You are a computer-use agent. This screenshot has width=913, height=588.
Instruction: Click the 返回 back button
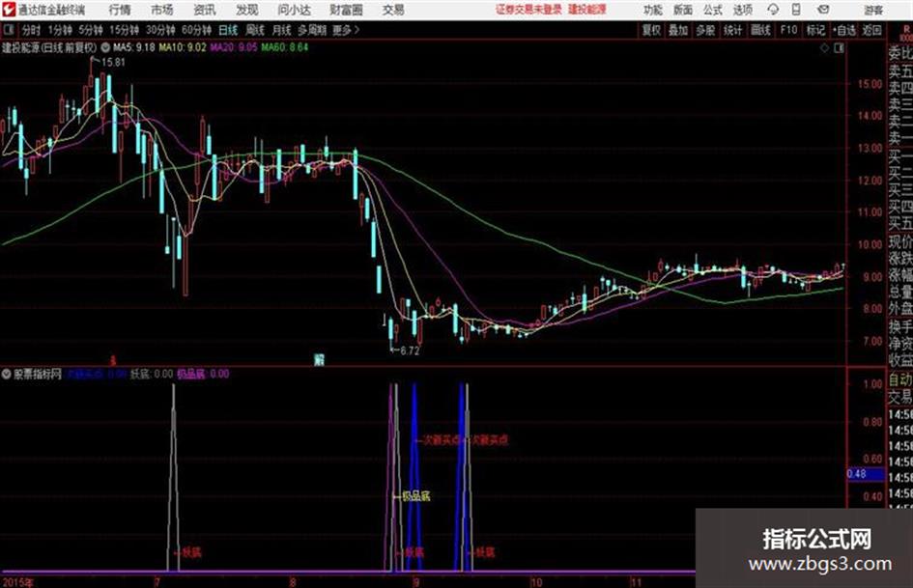coord(872,30)
